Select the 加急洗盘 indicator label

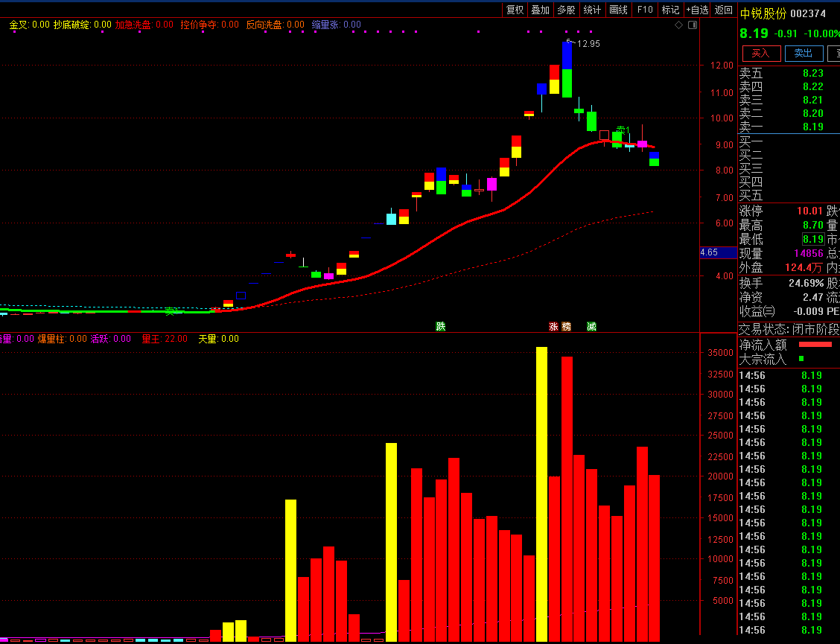(144, 25)
